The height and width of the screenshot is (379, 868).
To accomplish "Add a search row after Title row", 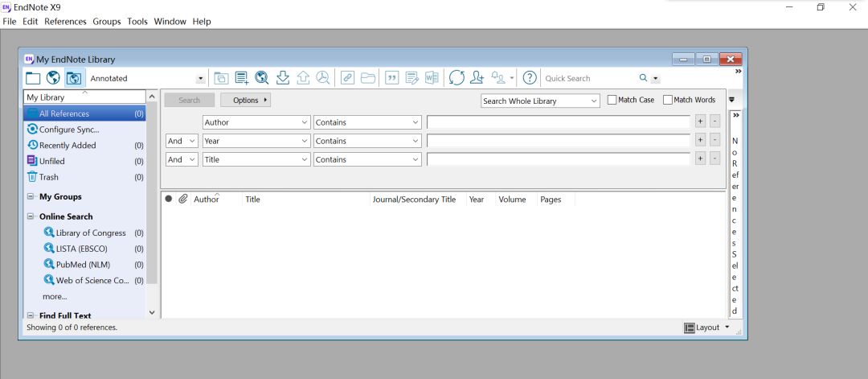I will click(700, 159).
